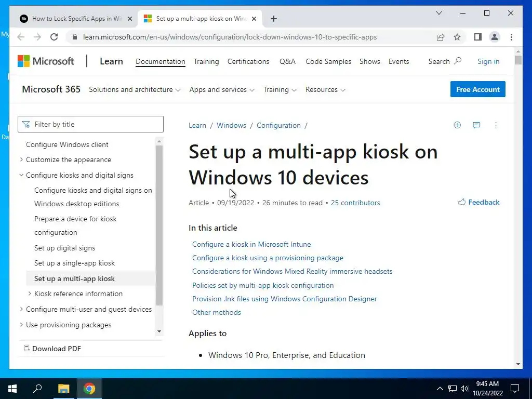532x399 pixels.
Task: Click the share page icon in address bar
Action: [x=441, y=37]
